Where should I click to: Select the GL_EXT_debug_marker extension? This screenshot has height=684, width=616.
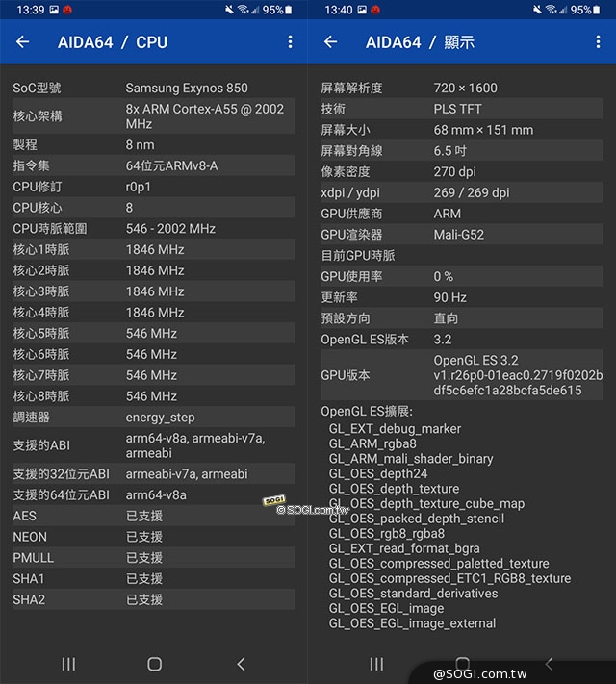coord(395,429)
